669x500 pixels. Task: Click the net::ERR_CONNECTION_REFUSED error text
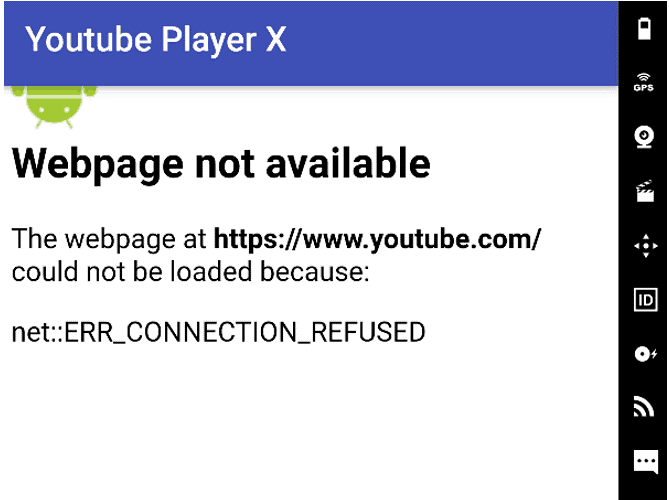[x=218, y=332]
